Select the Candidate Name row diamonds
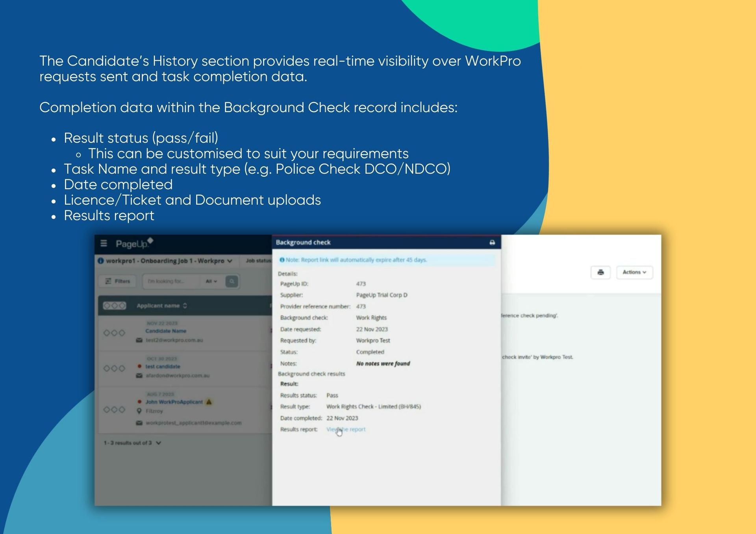Viewport: 756px width, 534px height. (114, 333)
